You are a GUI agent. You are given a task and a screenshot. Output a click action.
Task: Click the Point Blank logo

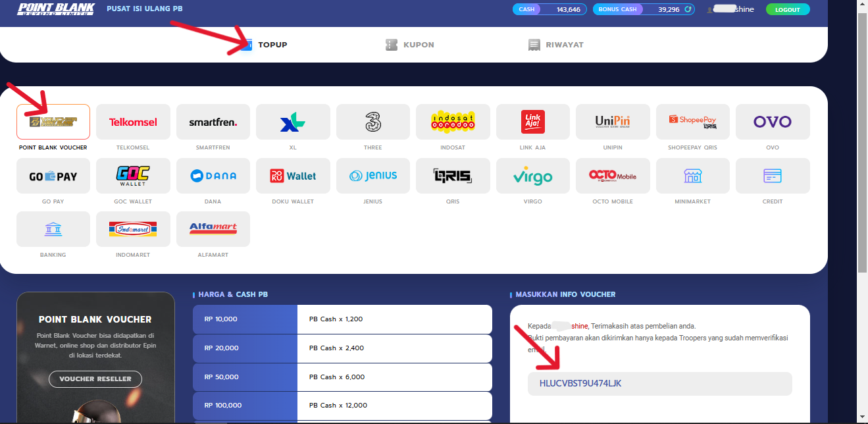click(56, 9)
